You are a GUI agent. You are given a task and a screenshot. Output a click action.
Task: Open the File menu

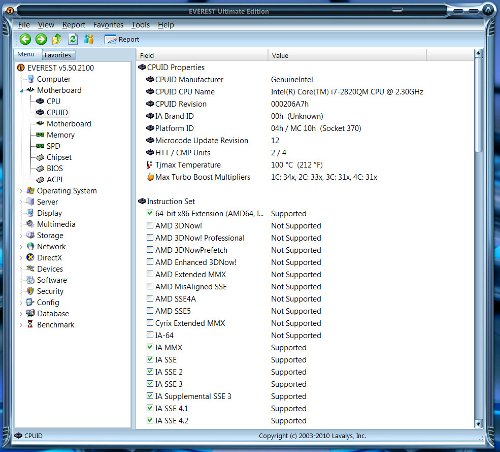pyautogui.click(x=24, y=25)
